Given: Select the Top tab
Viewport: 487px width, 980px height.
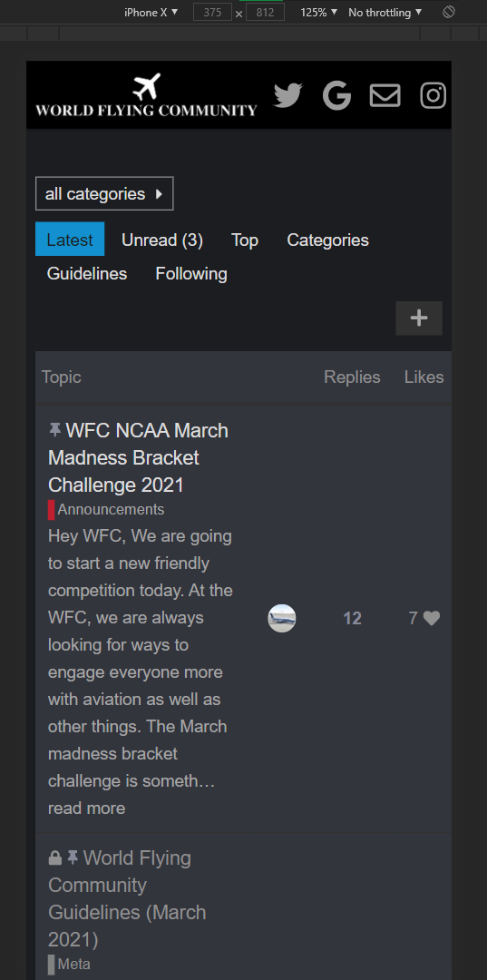Looking at the screenshot, I should coord(245,240).
